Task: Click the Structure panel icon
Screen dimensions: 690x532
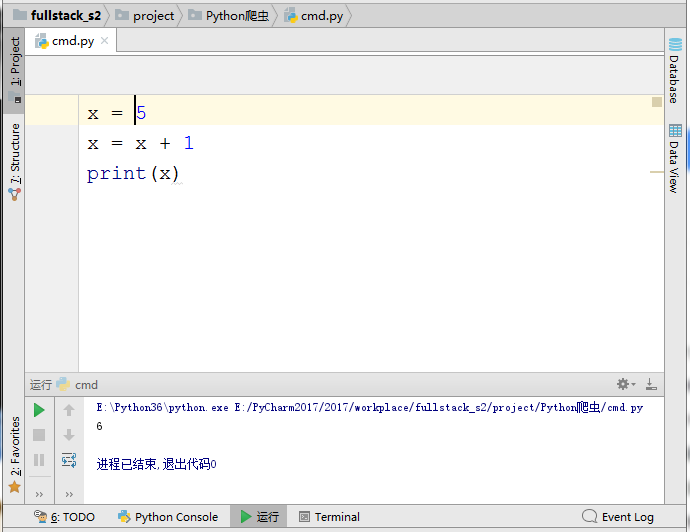Action: click(15, 194)
